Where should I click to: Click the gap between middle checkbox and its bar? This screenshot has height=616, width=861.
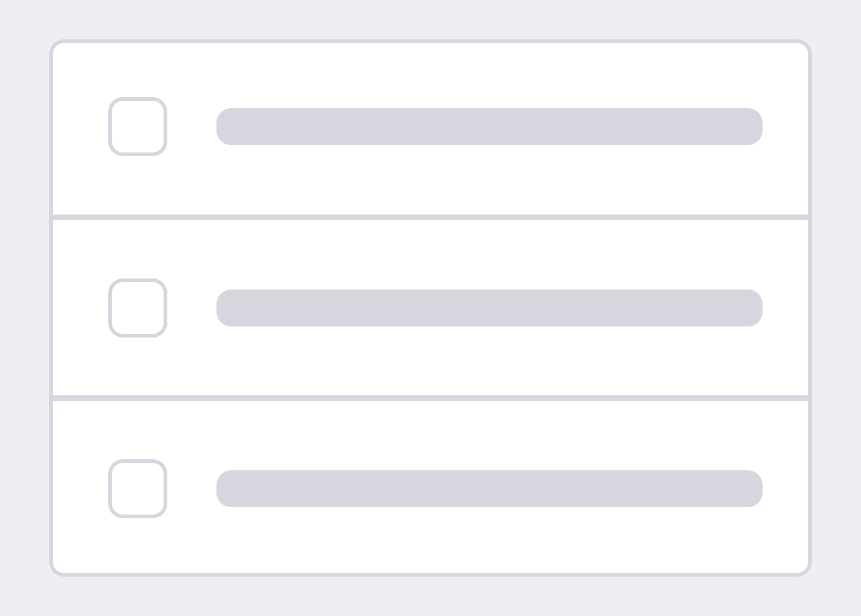[191, 308]
